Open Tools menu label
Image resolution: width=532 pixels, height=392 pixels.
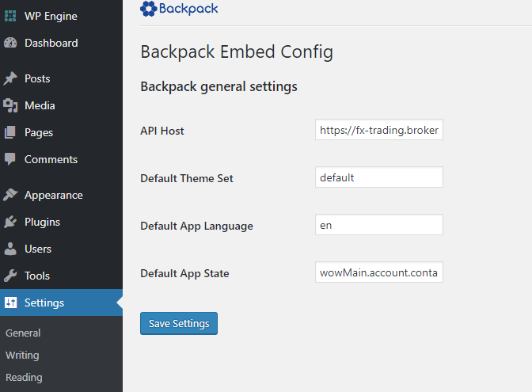pos(37,276)
